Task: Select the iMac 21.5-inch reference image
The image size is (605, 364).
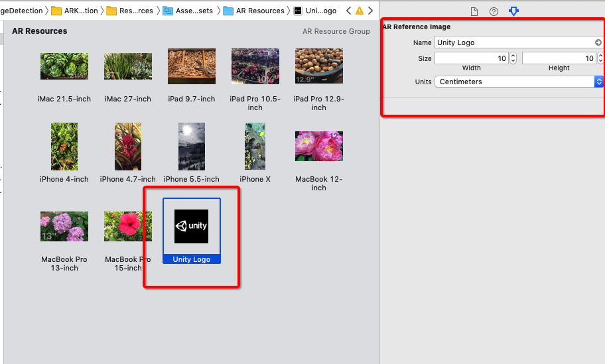Action: [64, 67]
